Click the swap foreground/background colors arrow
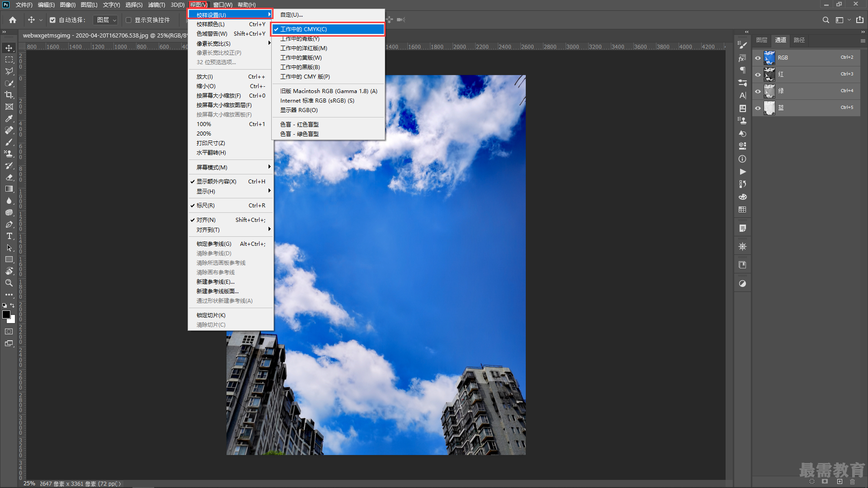 [13, 306]
